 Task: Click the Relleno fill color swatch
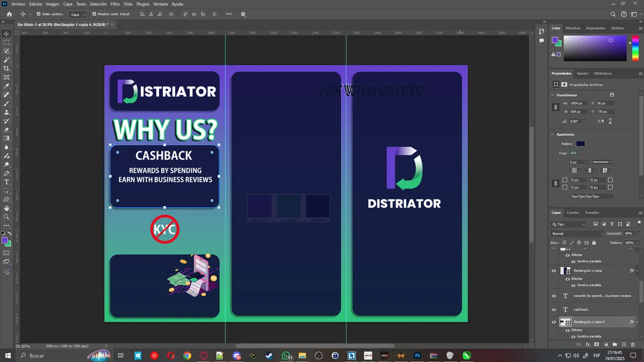coord(581,144)
